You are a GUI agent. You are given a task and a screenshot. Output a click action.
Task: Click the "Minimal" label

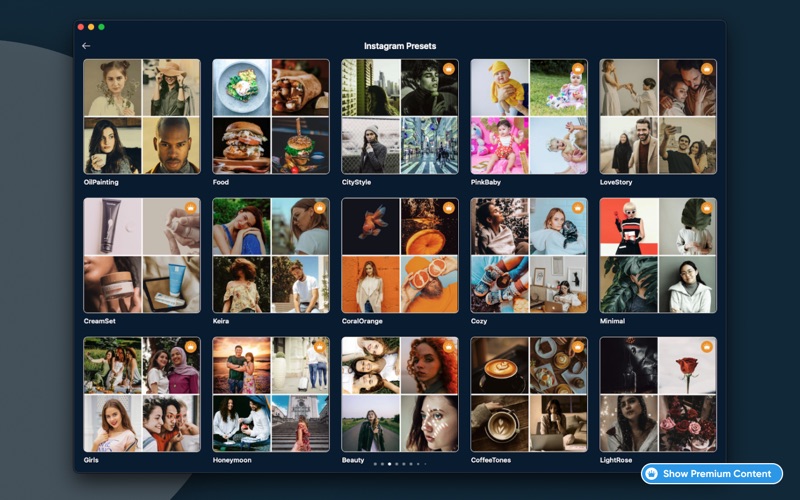pos(612,321)
